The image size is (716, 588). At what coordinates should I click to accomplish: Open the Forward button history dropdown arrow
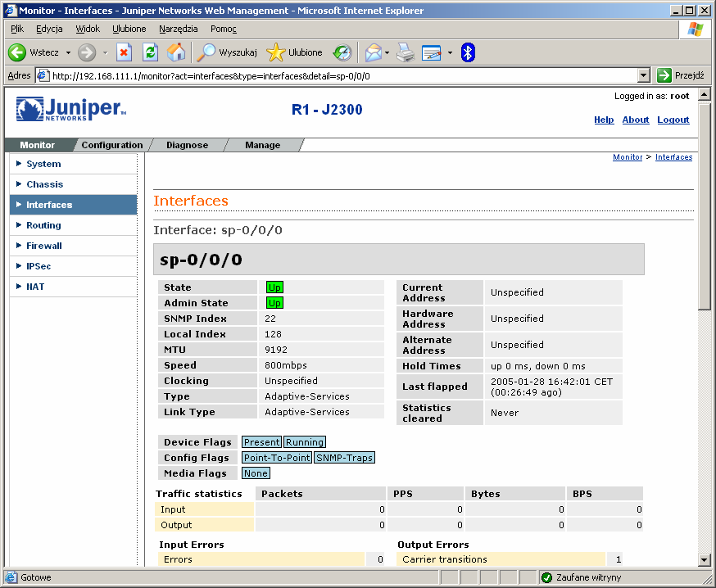(x=105, y=53)
